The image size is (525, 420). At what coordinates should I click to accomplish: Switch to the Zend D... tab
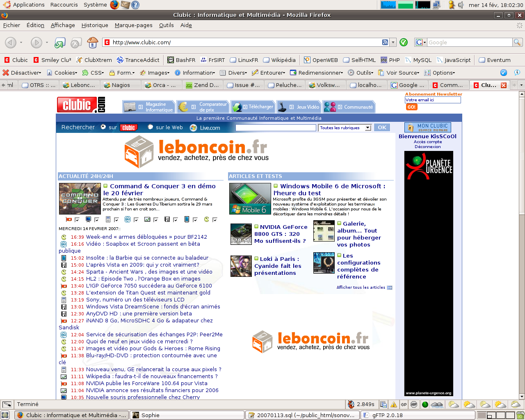pos(203,85)
